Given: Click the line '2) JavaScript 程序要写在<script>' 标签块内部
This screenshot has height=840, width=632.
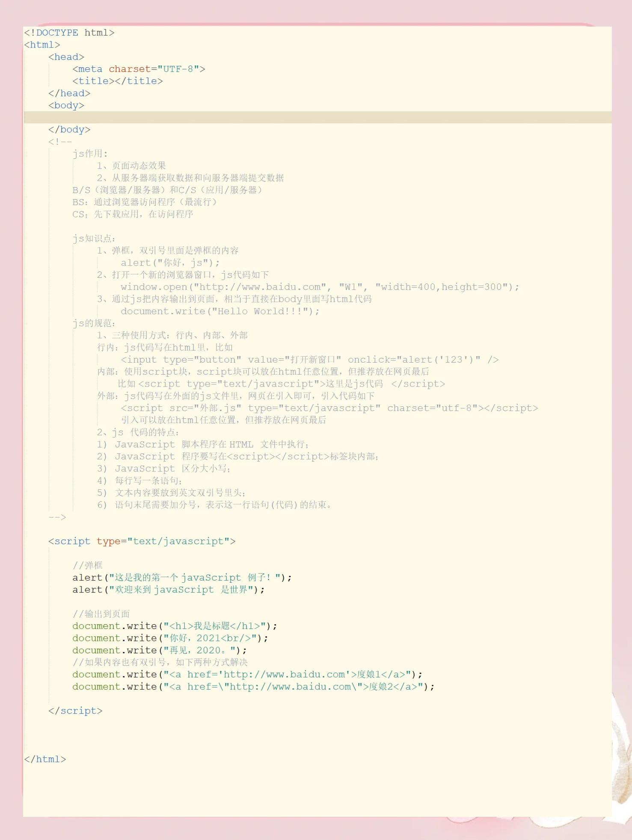Looking at the screenshot, I should (x=237, y=456).
